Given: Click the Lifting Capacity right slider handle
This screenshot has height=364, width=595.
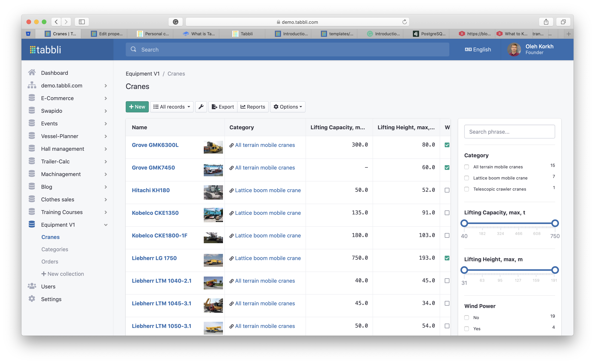Looking at the screenshot, I should (x=555, y=223).
